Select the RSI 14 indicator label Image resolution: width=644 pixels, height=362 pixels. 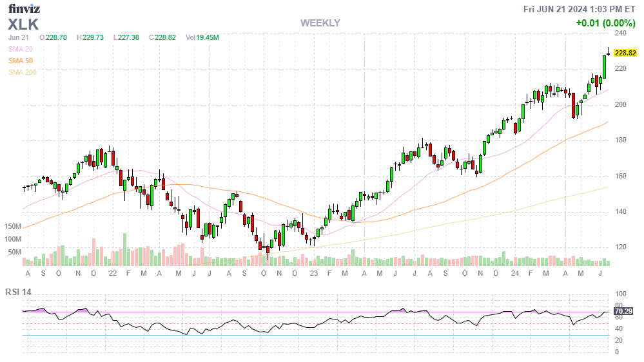19,292
